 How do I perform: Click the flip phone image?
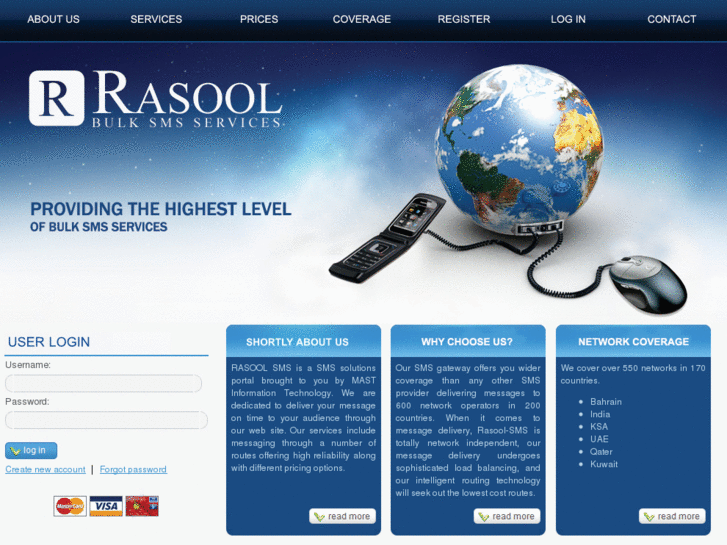point(388,238)
